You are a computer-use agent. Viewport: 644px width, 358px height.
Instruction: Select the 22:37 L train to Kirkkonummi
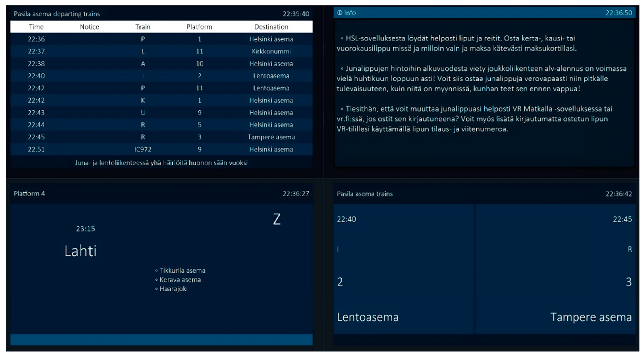coord(161,51)
